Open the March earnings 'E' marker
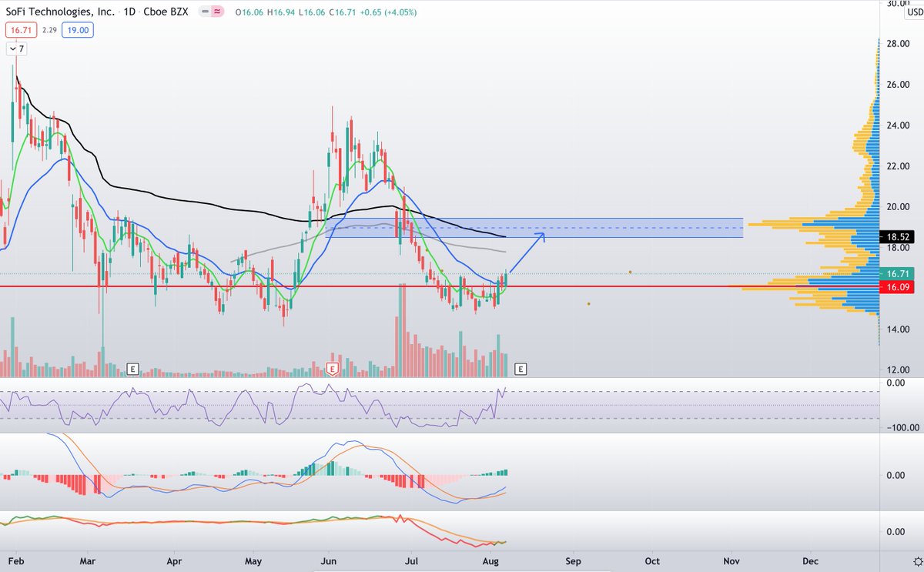 [x=132, y=369]
